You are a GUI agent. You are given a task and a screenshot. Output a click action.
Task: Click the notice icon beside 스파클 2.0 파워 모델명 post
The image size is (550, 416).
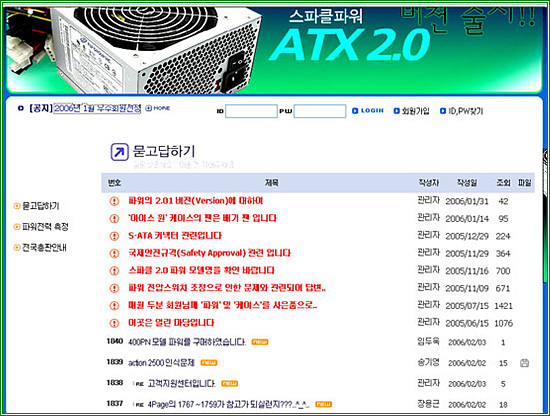(x=114, y=271)
